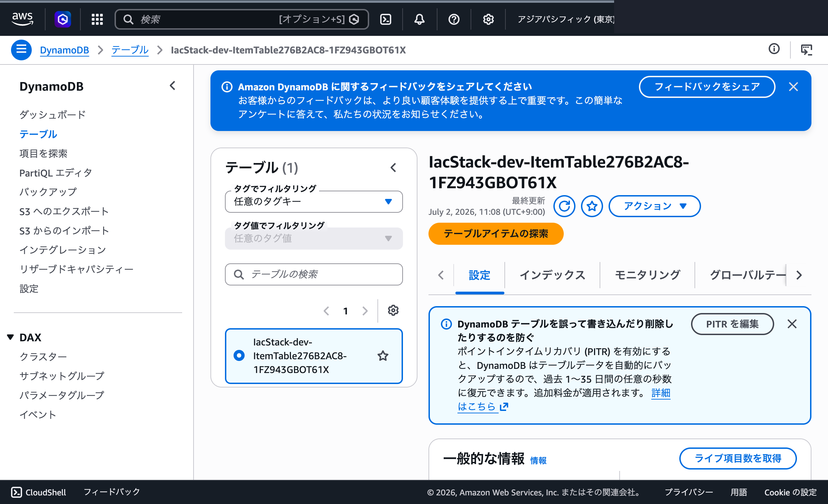Open the AWS home logo
828x504 pixels.
coord(22,19)
